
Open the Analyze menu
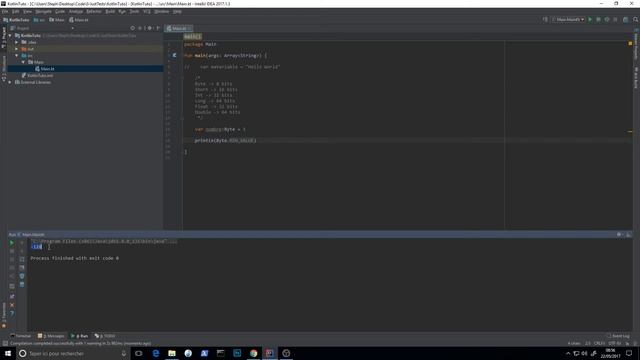point(76,11)
